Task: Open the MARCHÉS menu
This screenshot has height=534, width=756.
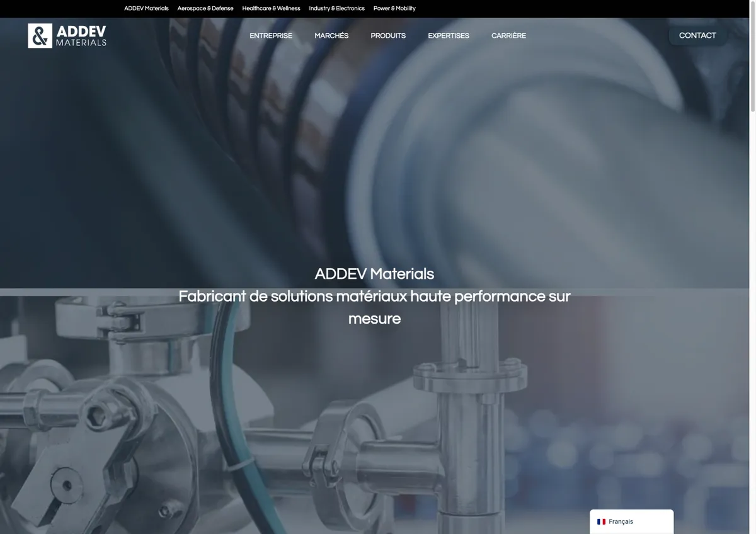Action: [x=331, y=35]
